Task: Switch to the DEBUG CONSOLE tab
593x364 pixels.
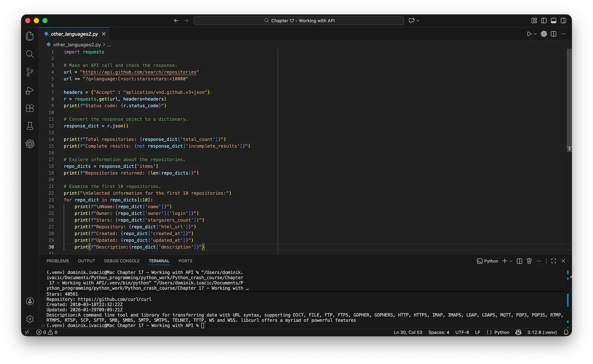Action: coord(122,261)
